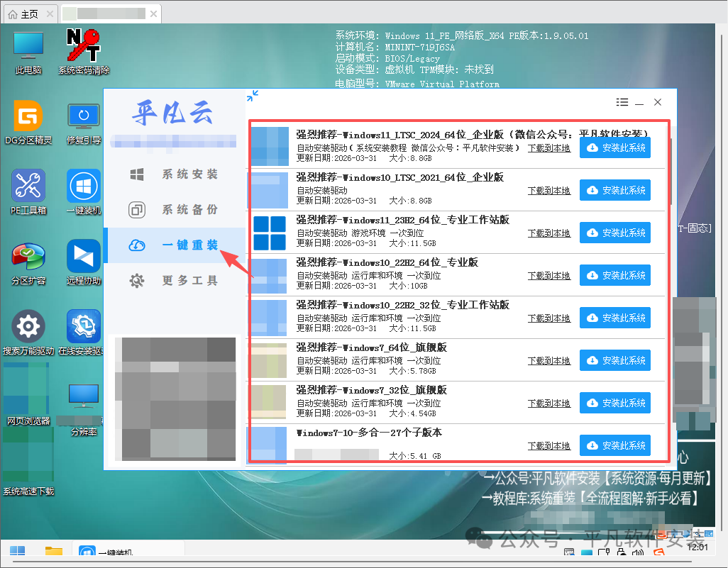Click 下载到本地 for Windows10_22H2_64位 专业版

pyautogui.click(x=548, y=276)
